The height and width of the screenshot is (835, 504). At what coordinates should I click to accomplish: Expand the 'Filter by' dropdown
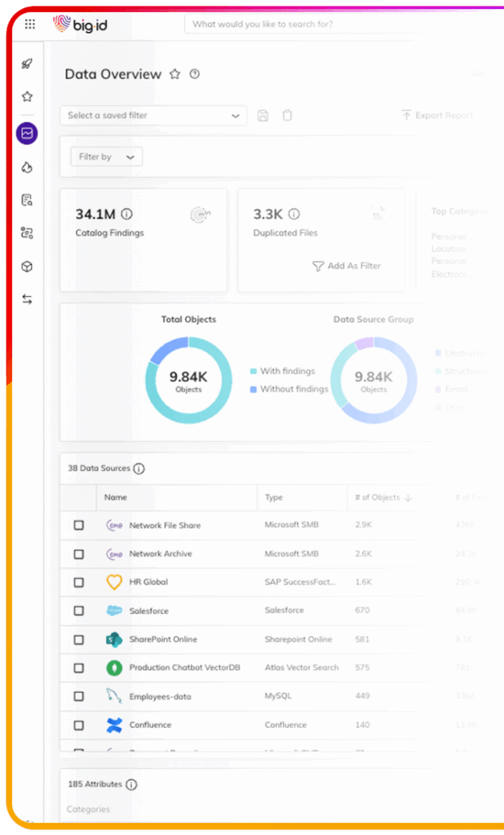coord(107,157)
